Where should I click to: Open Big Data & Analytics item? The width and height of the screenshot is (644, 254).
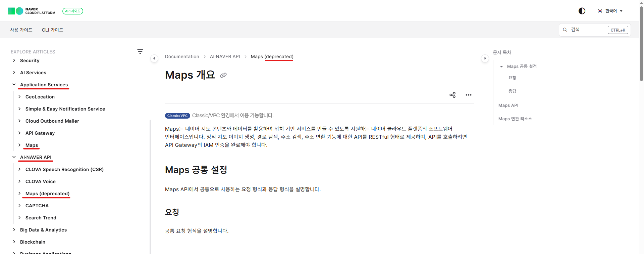point(43,230)
